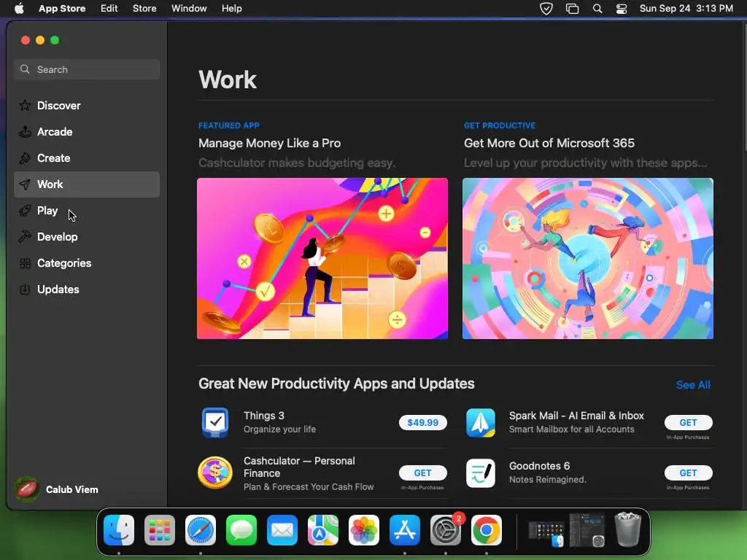
Task: Click See All productivity apps
Action: click(693, 385)
